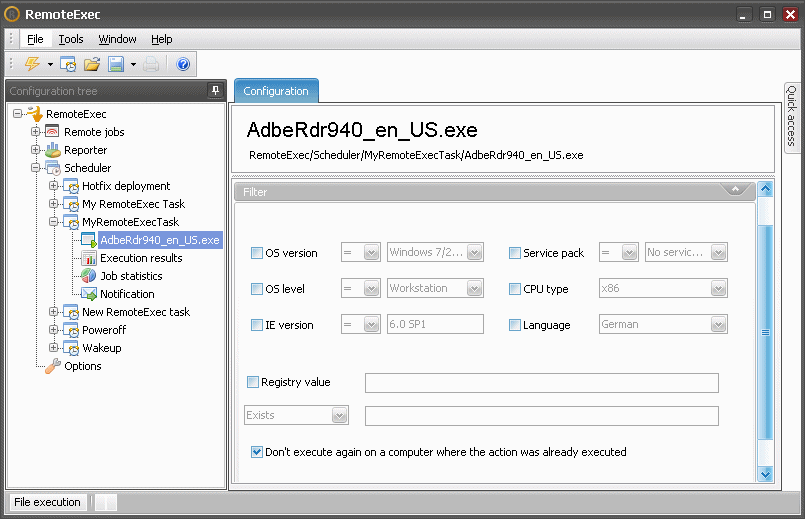Click the blue help question mark icon
The image size is (805, 519).
point(183,64)
